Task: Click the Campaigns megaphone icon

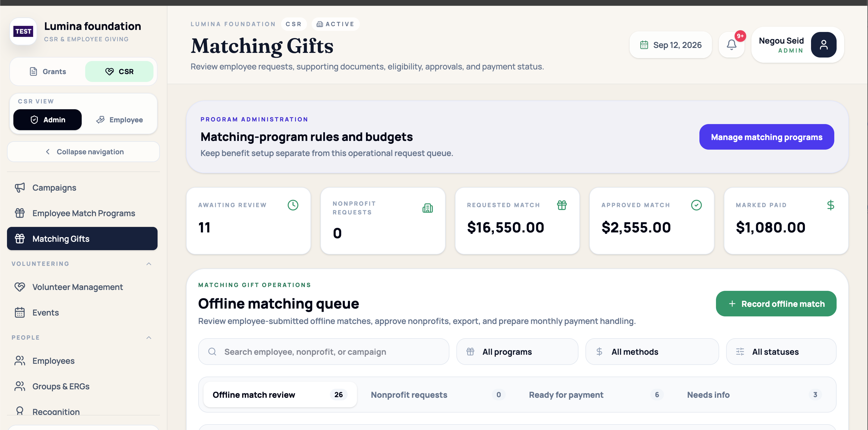Action: point(20,188)
